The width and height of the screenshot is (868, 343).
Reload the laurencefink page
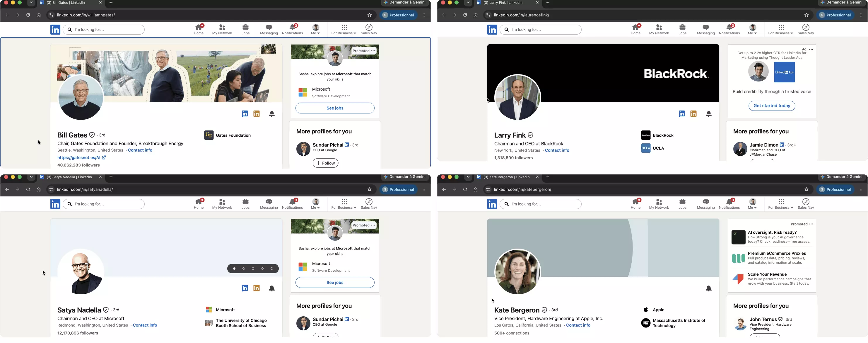(x=465, y=15)
